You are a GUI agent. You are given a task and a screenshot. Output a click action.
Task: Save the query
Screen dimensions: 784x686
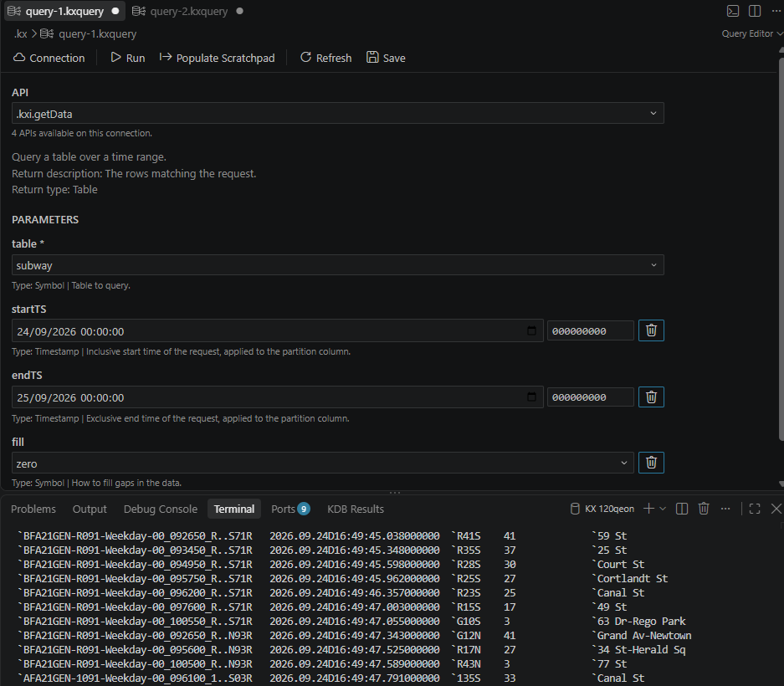pos(386,58)
